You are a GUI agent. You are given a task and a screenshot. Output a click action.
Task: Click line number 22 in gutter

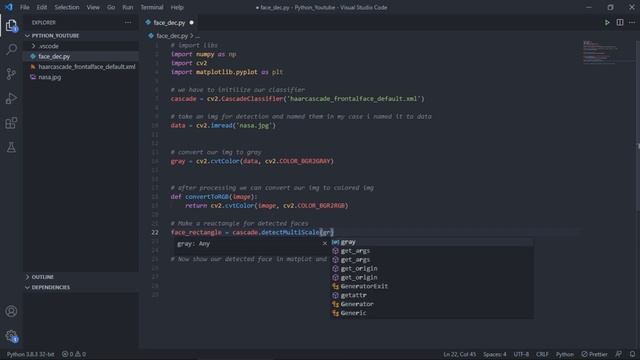(155, 232)
